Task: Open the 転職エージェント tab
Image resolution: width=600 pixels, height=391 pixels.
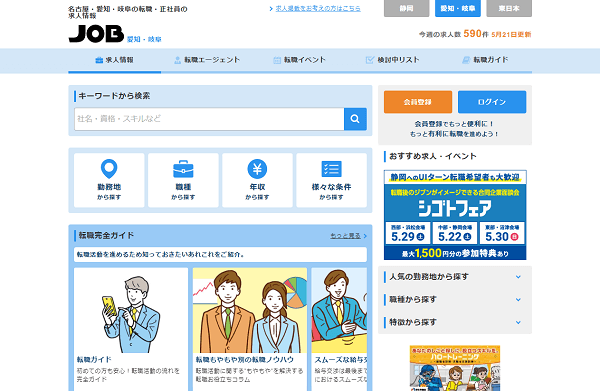Action: click(207, 60)
